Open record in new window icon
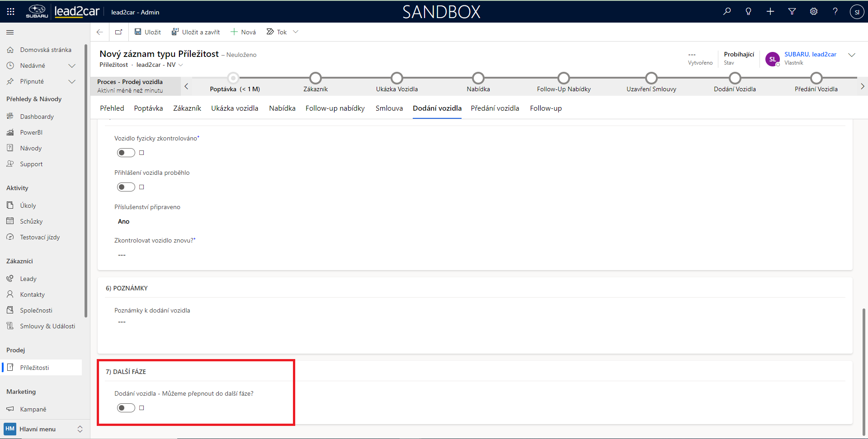The image size is (868, 439). click(x=118, y=32)
